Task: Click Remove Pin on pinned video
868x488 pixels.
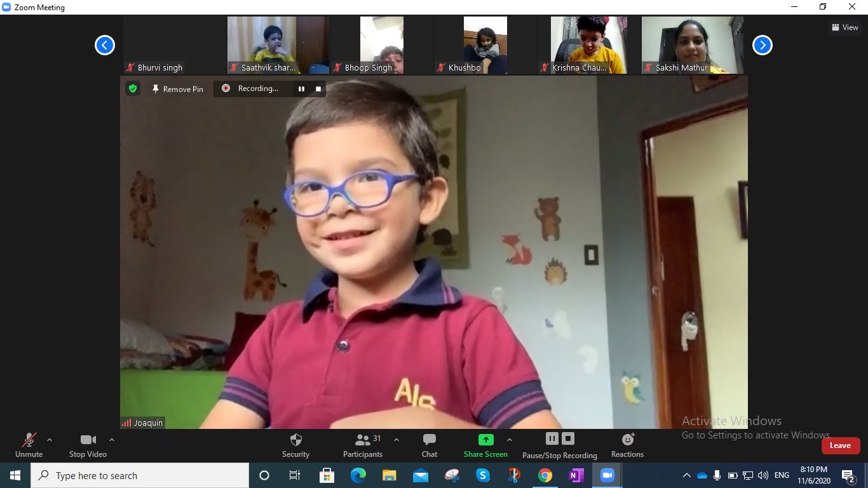Action: 177,89
